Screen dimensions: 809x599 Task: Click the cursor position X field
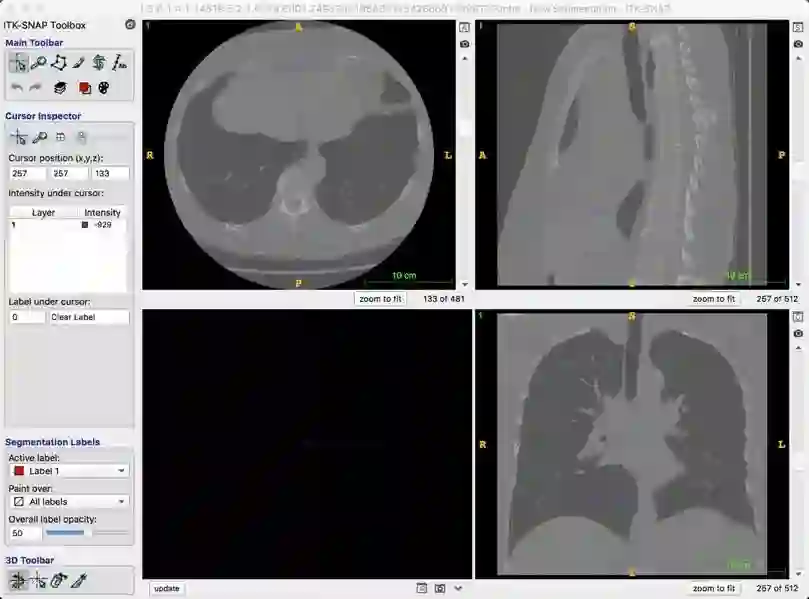27,173
